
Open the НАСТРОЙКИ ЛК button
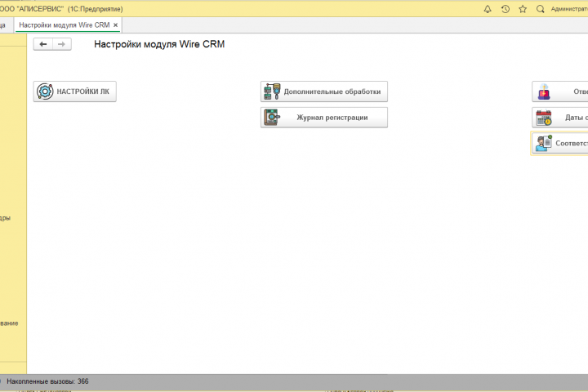click(x=74, y=91)
